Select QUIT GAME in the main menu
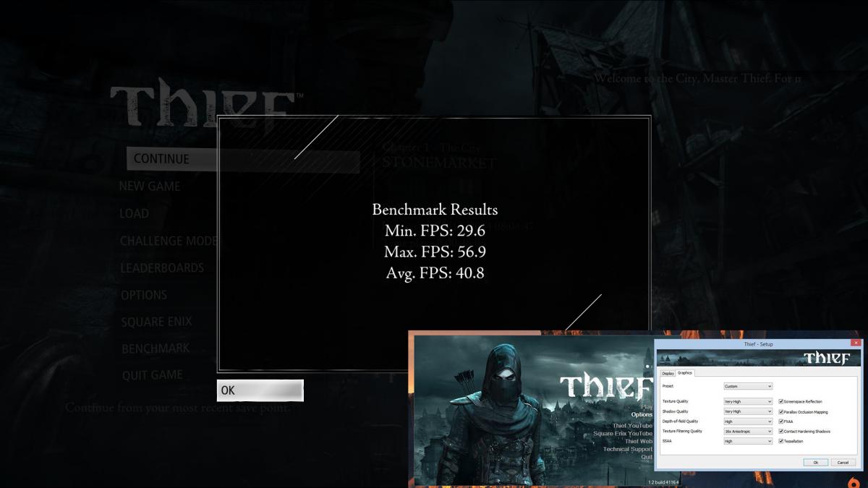868x488 pixels. pos(152,375)
